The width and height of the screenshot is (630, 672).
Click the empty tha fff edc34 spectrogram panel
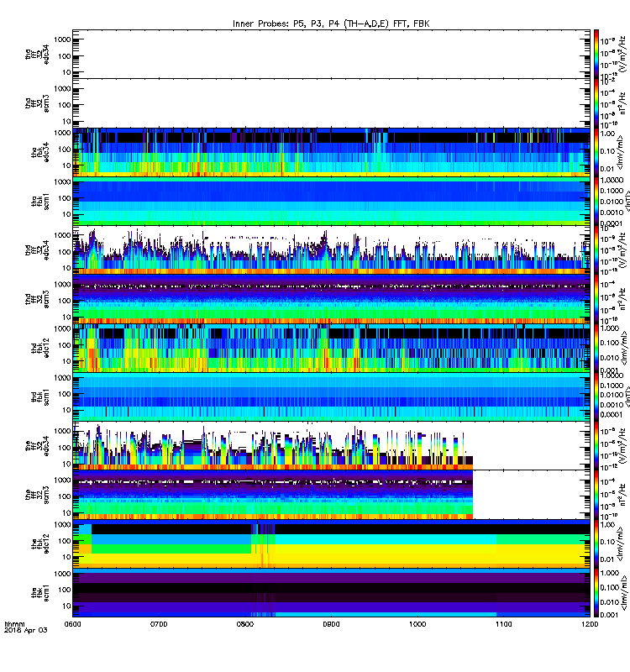click(x=331, y=54)
